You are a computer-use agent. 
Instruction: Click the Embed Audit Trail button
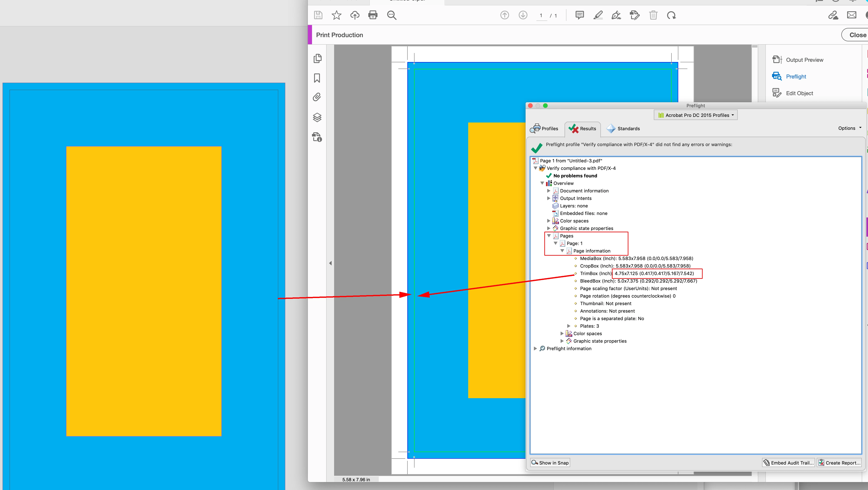point(789,463)
